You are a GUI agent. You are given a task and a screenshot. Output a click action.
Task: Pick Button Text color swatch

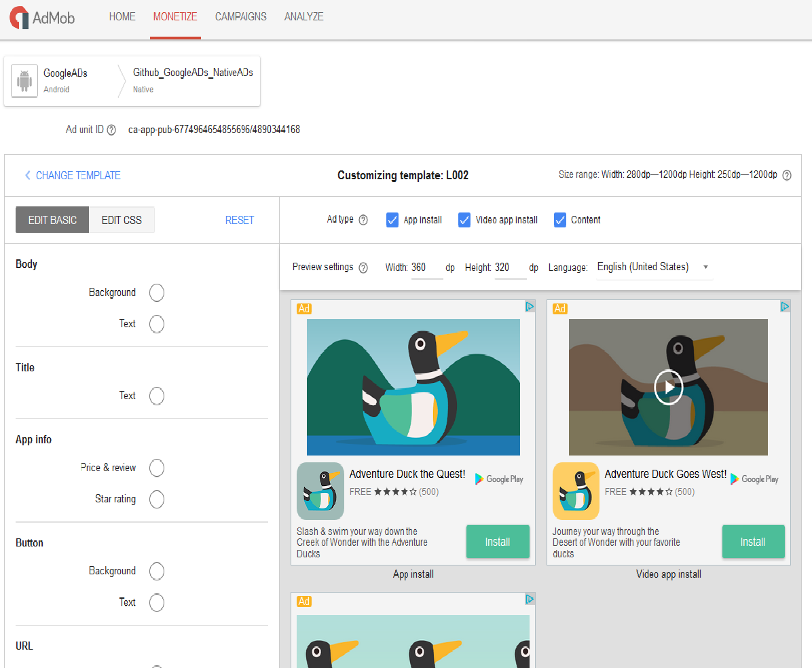(x=157, y=603)
